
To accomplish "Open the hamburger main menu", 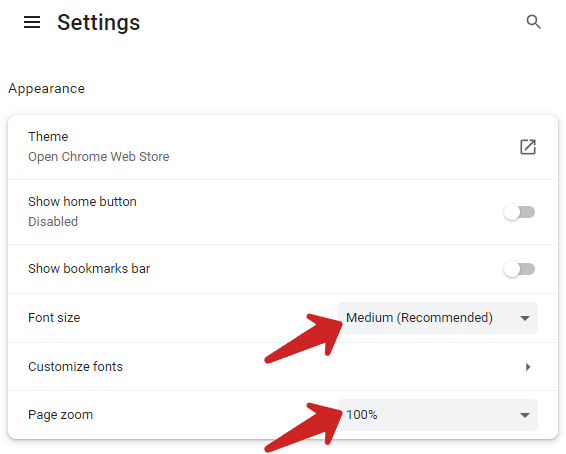I will (32, 22).
